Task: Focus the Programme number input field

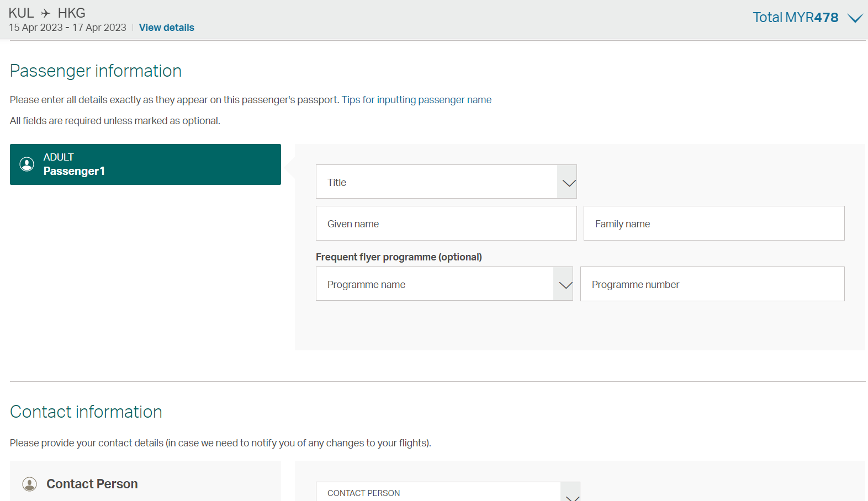Action: [x=712, y=284]
